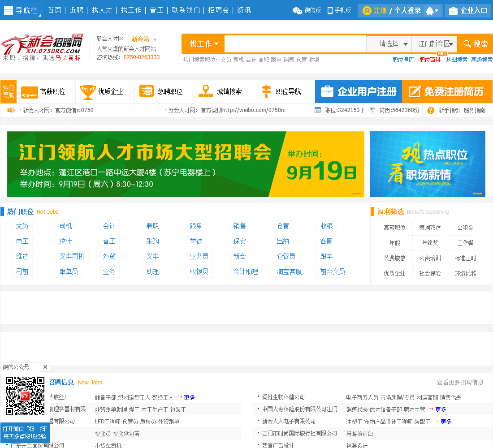Click the job search text field

click(x=295, y=44)
